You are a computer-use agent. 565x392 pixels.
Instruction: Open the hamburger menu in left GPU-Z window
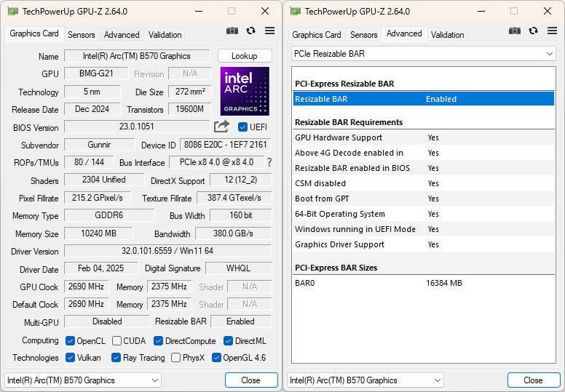coord(269,31)
